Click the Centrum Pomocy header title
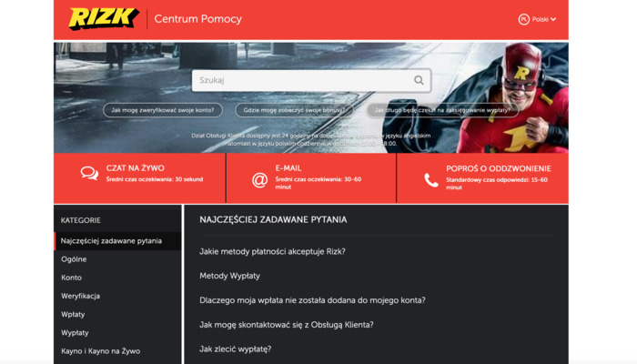Image resolution: width=637 pixels, height=364 pixels. [x=197, y=19]
